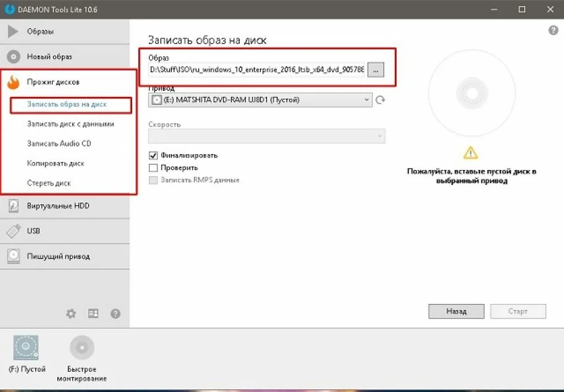Screen dimensions: 564x392
Task: Browse for image with ellipsis button
Action: click(x=376, y=70)
